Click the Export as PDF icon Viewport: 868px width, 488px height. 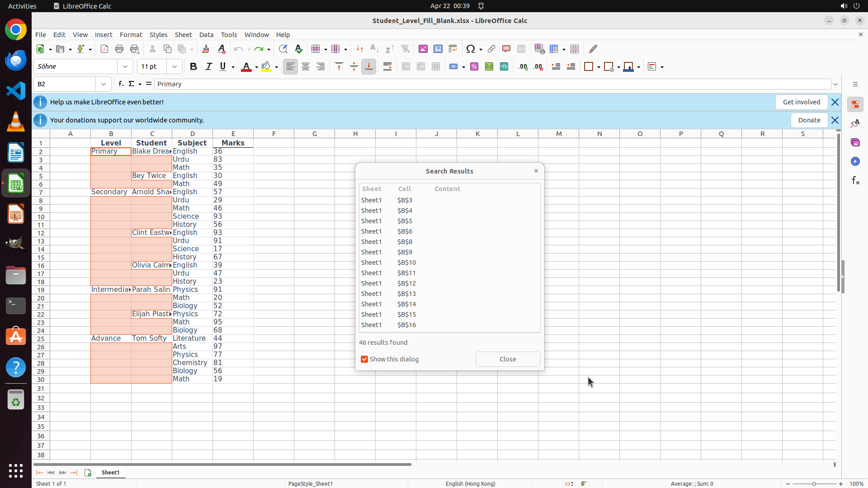point(104,49)
